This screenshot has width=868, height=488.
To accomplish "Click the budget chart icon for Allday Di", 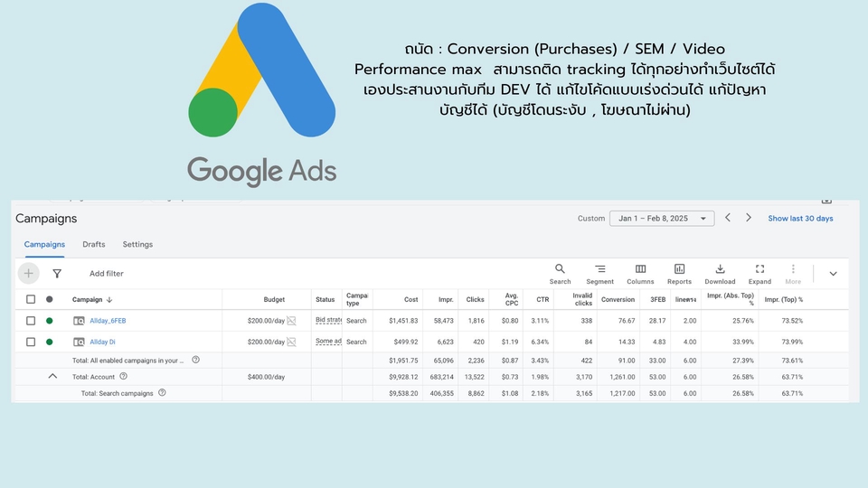I will (x=292, y=342).
